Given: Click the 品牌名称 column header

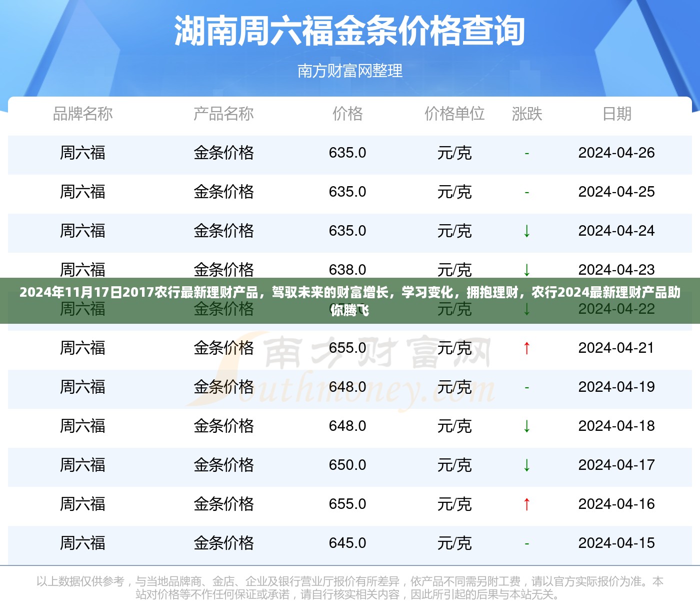Looking at the screenshot, I should [x=83, y=114].
